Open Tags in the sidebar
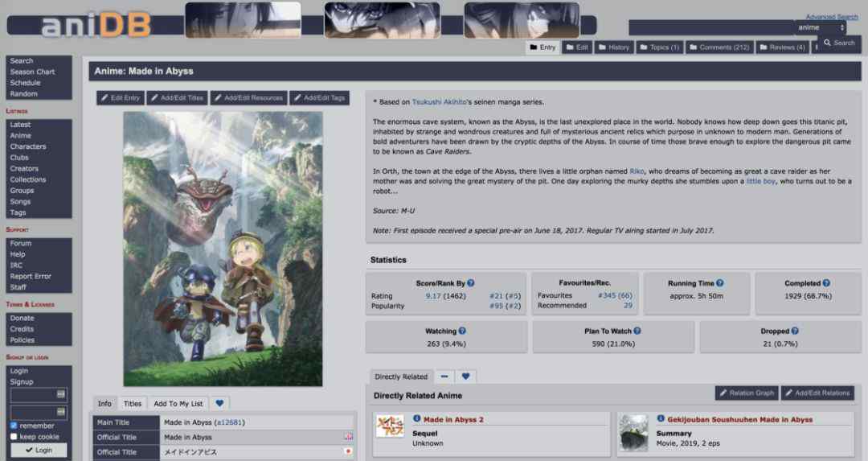This screenshot has height=461, width=868. 18,212
